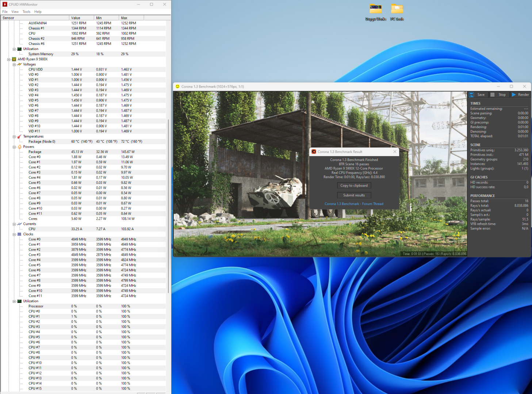Click the Temperatures thermometer icon

pos(19,136)
